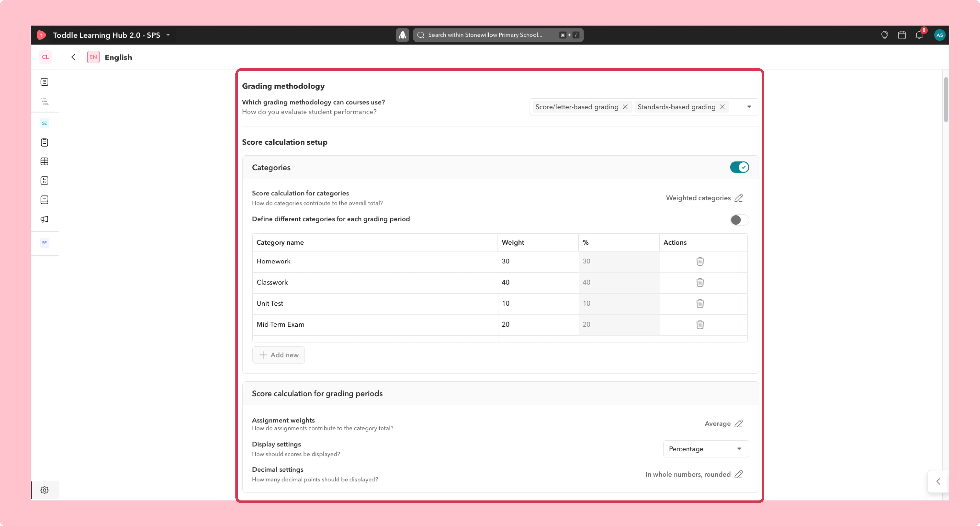The width and height of the screenshot is (980, 526).
Task: Click the Homework category name cell
Action: (375, 261)
